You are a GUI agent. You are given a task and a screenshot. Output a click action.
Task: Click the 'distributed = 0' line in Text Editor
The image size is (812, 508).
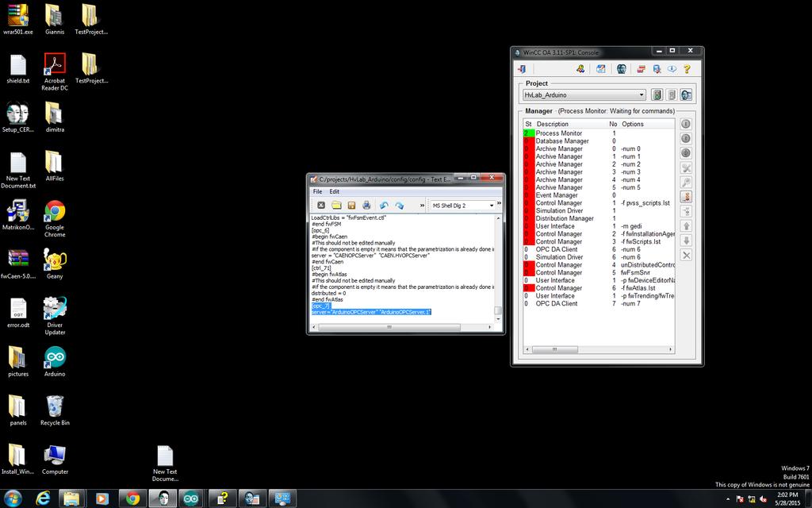coord(329,294)
